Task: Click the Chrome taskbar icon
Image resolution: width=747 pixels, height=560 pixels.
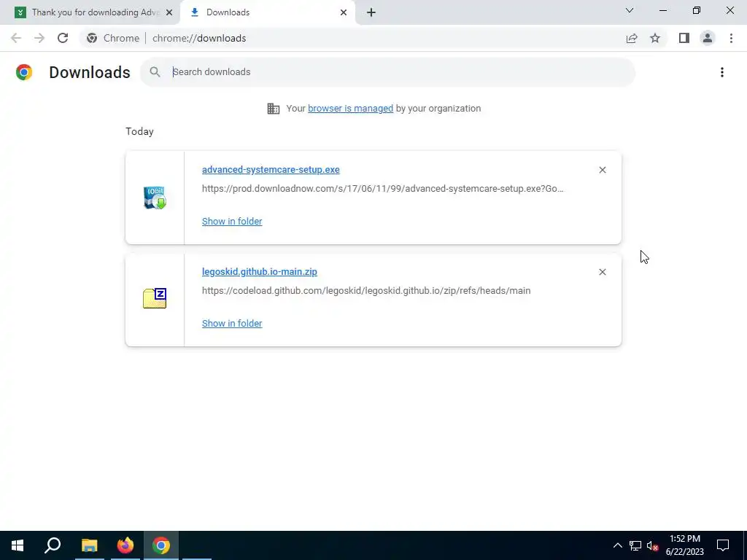Action: point(161,545)
